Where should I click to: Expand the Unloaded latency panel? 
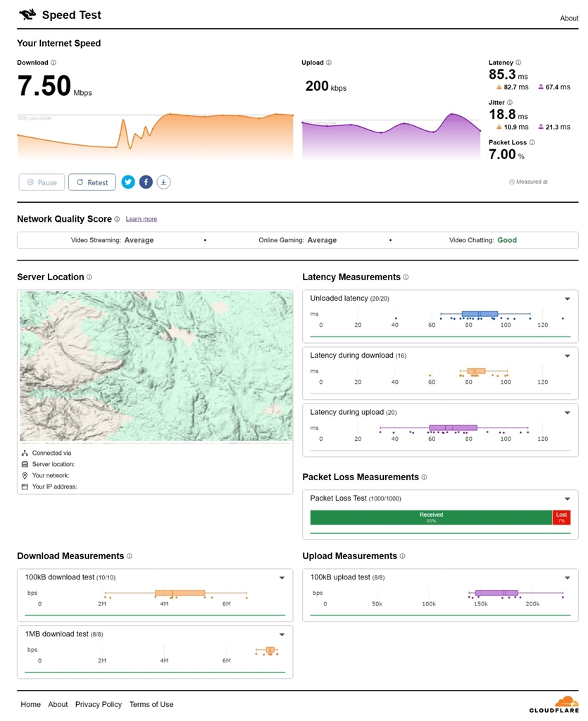tap(568, 299)
